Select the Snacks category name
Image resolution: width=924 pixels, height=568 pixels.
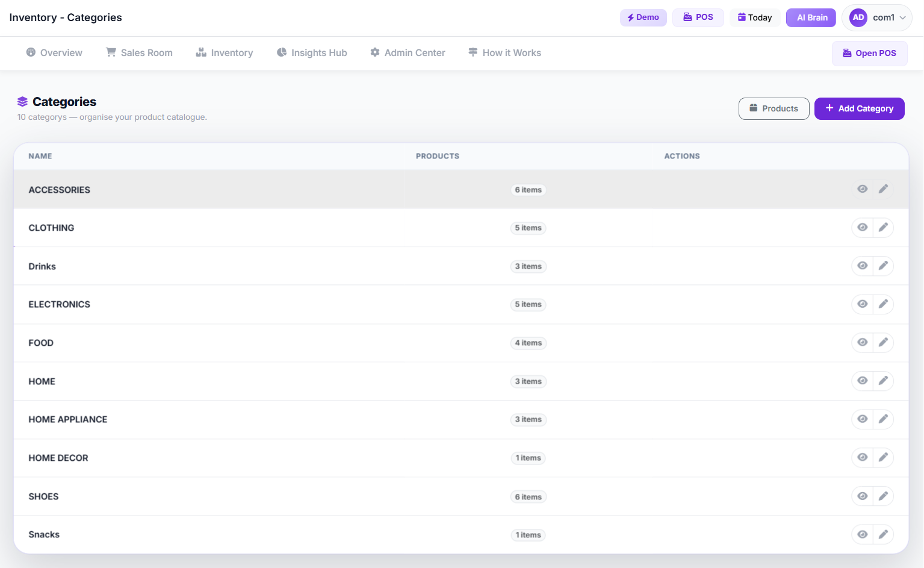pos(44,534)
